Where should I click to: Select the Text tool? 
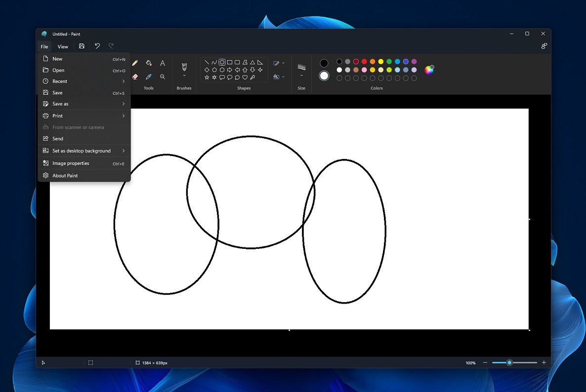162,62
